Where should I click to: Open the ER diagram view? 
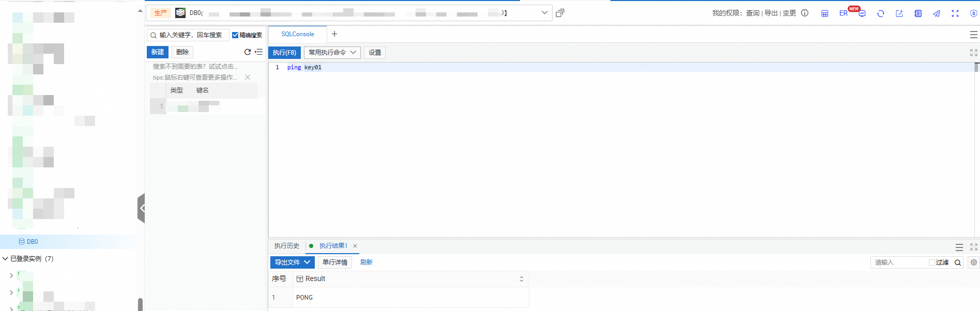843,13
